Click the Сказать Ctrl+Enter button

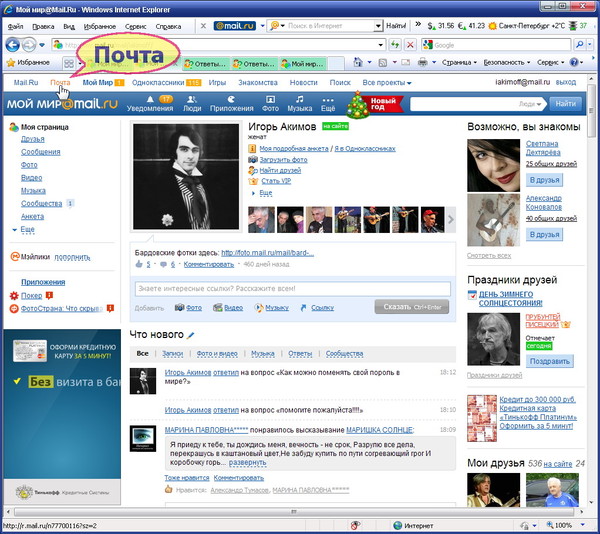click(412, 307)
